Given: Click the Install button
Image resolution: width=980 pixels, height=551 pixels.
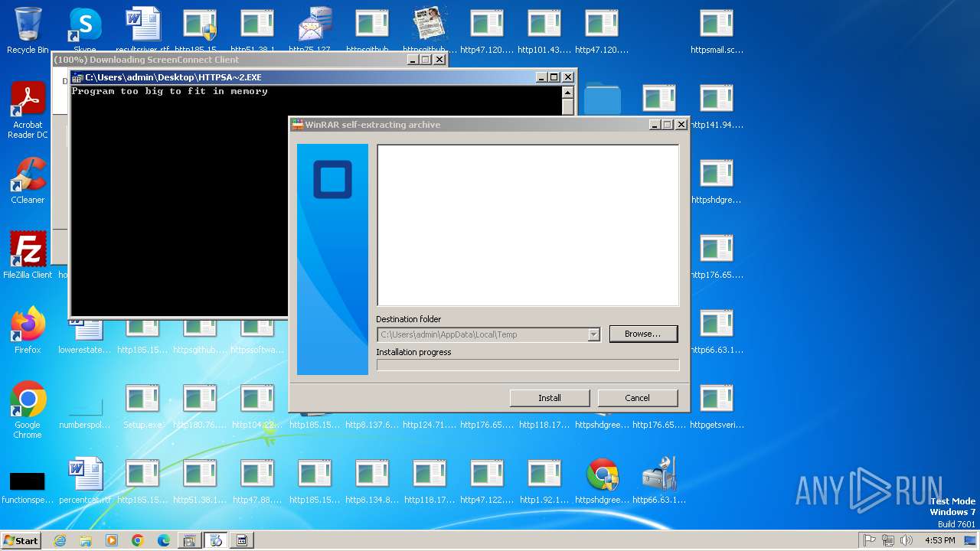Looking at the screenshot, I should [550, 398].
